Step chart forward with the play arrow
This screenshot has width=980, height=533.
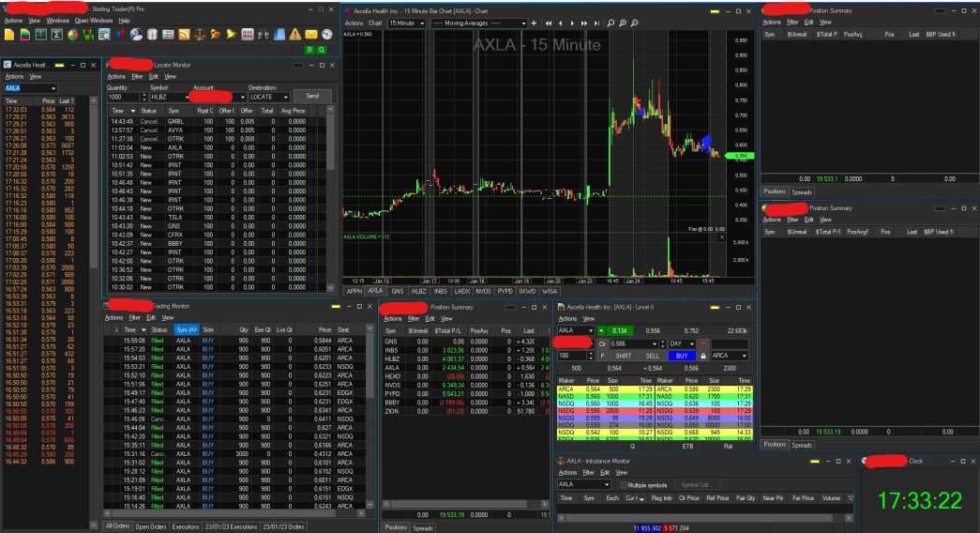point(572,23)
